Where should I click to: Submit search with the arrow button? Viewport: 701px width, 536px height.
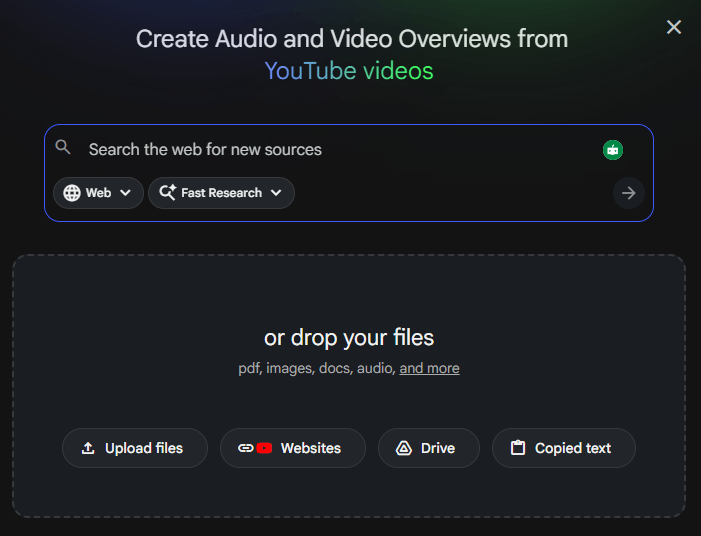pos(629,193)
